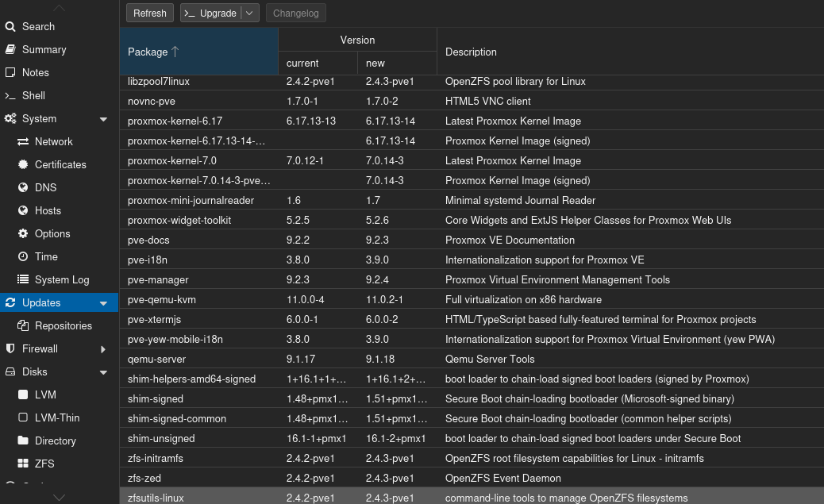
Task: Select the proxmox-widget-toolkit row
Action: pos(472,220)
